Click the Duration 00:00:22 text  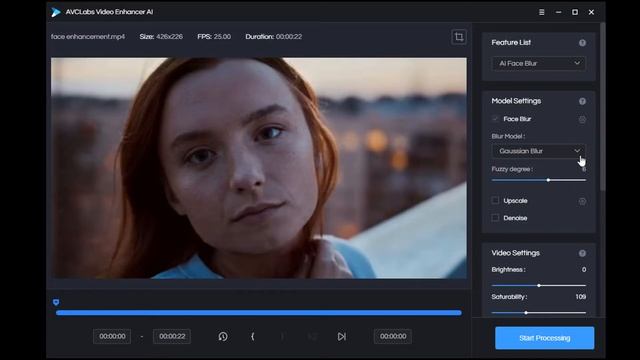coord(274,37)
